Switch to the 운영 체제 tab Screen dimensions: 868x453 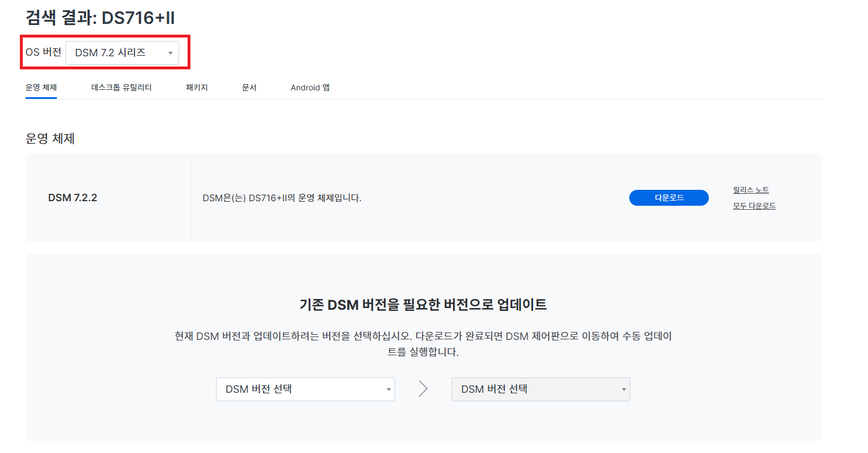pos(41,88)
